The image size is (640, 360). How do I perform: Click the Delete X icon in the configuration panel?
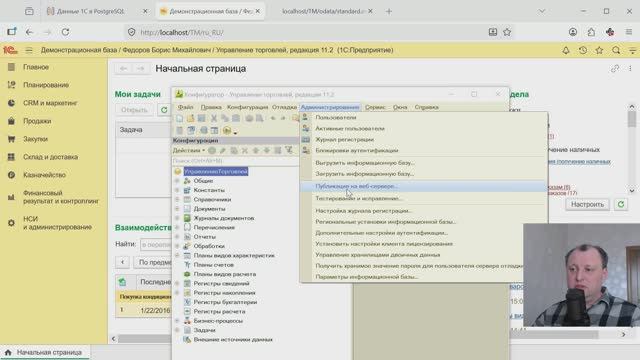(x=245, y=151)
